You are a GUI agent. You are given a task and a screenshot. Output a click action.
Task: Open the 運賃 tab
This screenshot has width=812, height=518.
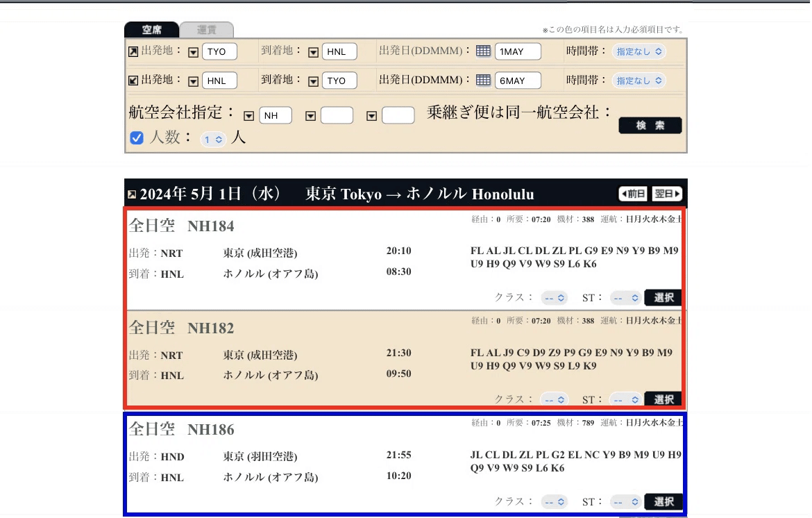(x=207, y=30)
